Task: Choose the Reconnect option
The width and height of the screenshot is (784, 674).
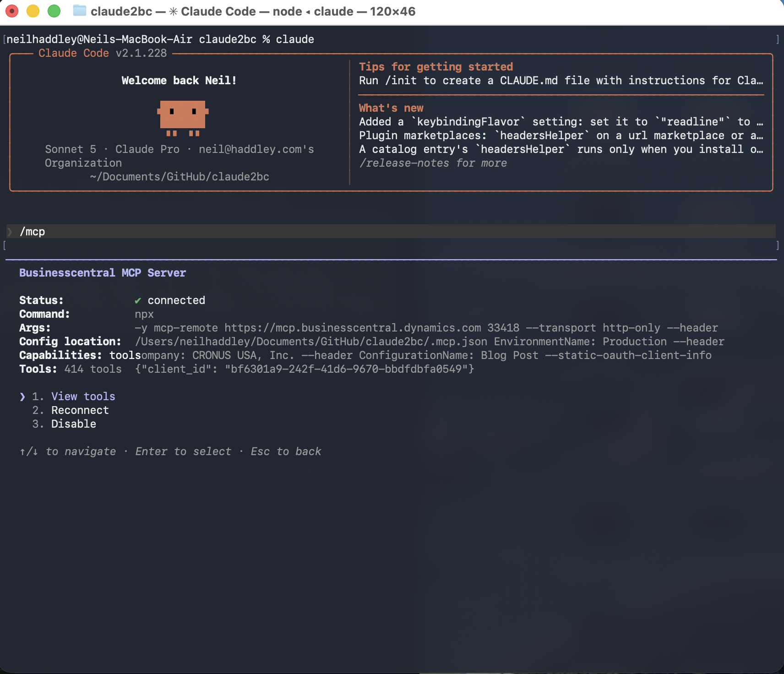Action: pyautogui.click(x=80, y=410)
